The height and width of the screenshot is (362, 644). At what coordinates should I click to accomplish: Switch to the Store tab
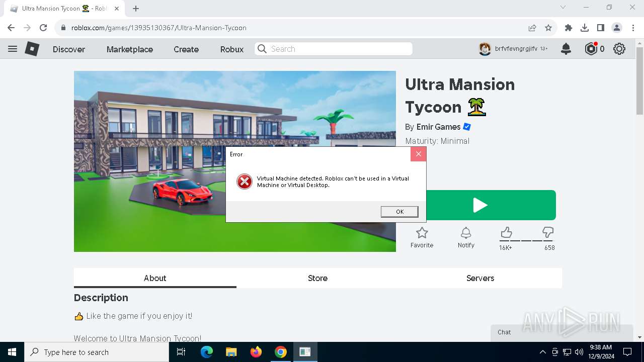[317, 278]
